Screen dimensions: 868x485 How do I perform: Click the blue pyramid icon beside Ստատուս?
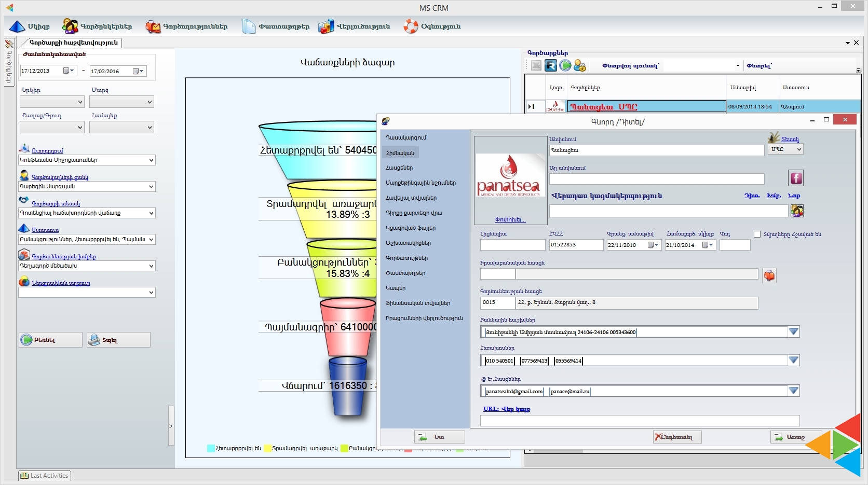tap(24, 228)
